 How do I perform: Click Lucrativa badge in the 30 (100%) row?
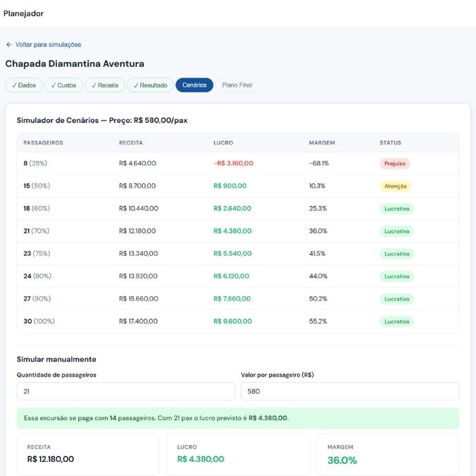397,322
